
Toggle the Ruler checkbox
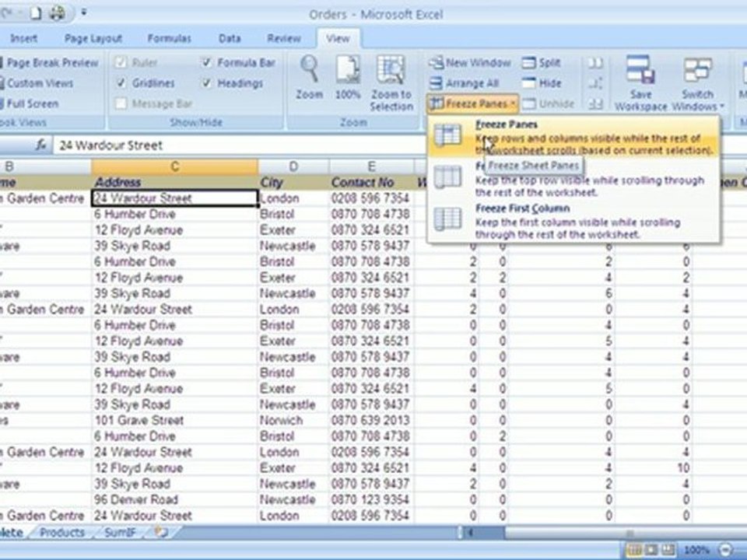coord(121,63)
